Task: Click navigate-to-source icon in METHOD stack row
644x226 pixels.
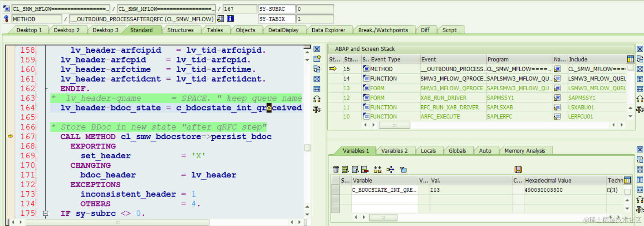Action: click(x=557, y=69)
